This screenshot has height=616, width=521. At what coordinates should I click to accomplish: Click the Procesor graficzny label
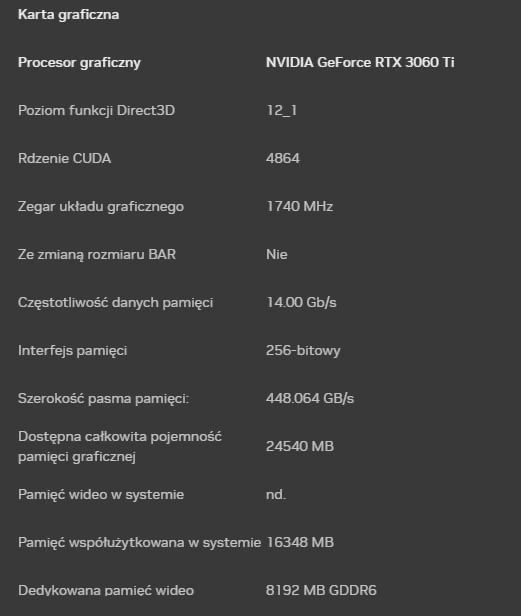click(79, 62)
